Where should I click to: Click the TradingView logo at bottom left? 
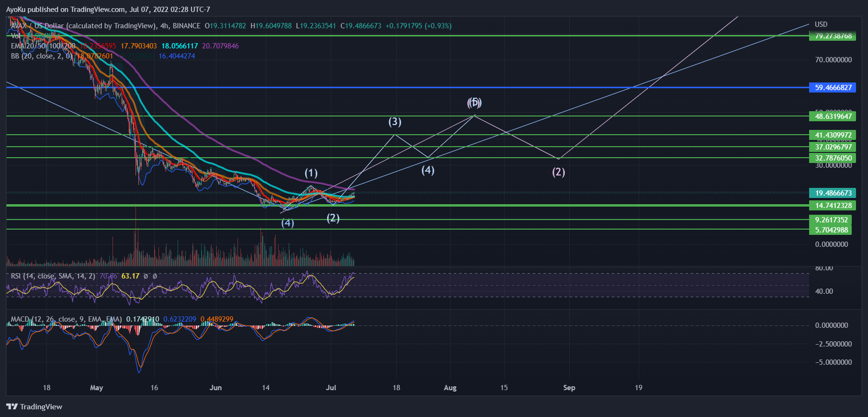[x=34, y=406]
